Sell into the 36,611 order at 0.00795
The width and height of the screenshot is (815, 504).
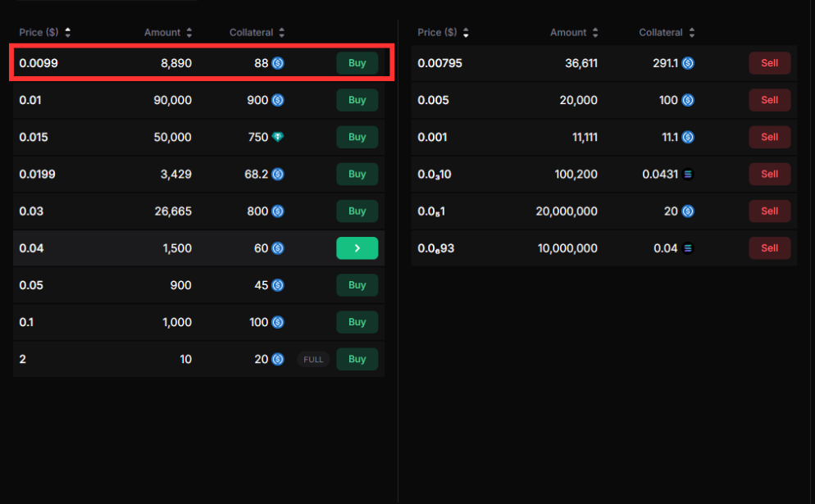pyautogui.click(x=769, y=63)
